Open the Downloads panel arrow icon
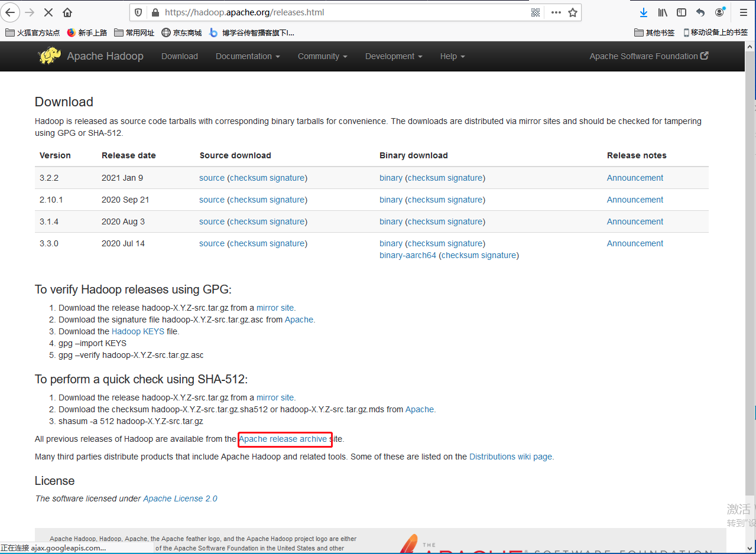 pos(643,12)
